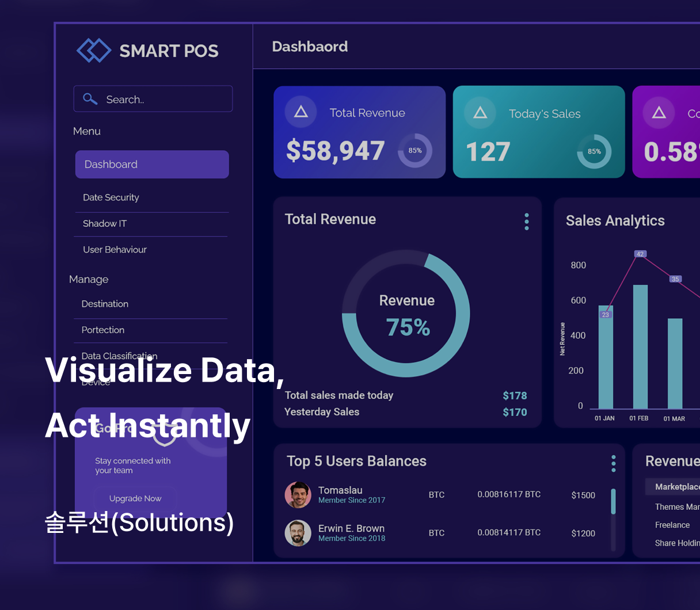Click the $1500 balance for Tomaslau
This screenshot has width=700, height=610.
point(583,495)
